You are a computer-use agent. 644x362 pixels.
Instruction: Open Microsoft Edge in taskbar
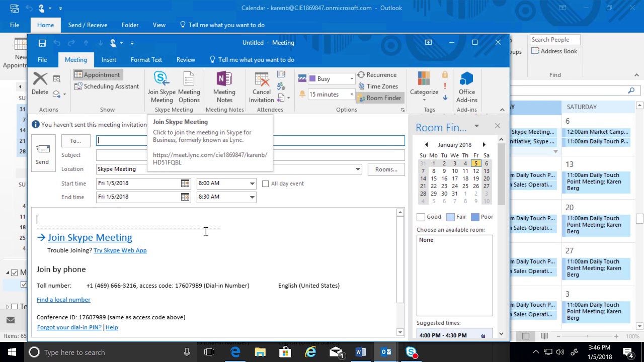(235, 352)
